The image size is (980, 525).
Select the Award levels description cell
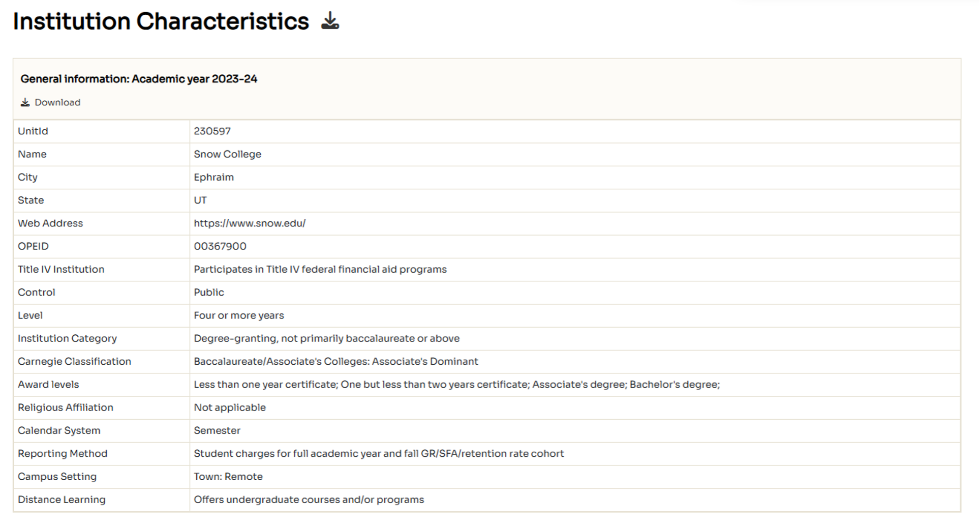(456, 384)
